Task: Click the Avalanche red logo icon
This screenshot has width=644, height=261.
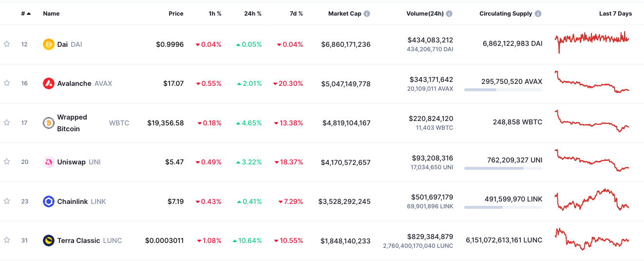Action: [49, 83]
